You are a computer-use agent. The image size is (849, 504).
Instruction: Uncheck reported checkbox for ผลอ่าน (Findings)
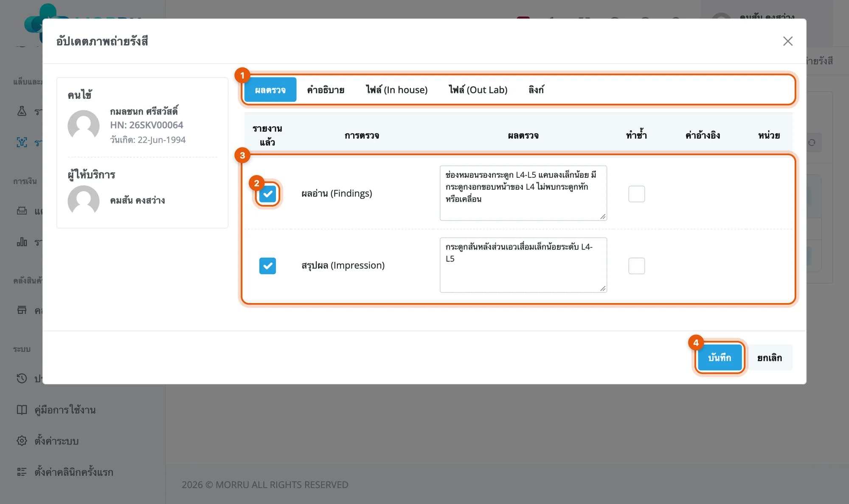click(x=267, y=194)
